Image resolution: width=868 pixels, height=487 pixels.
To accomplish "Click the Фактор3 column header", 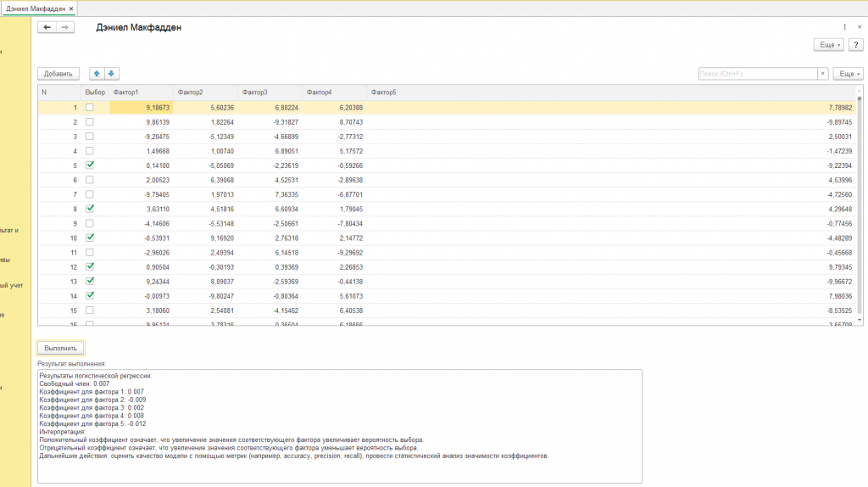I will click(270, 92).
